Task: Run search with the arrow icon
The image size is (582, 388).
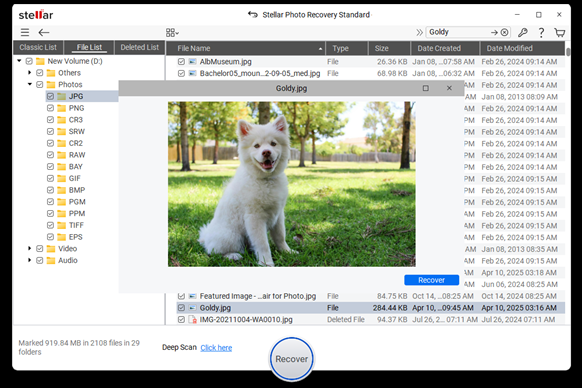Action: click(494, 32)
